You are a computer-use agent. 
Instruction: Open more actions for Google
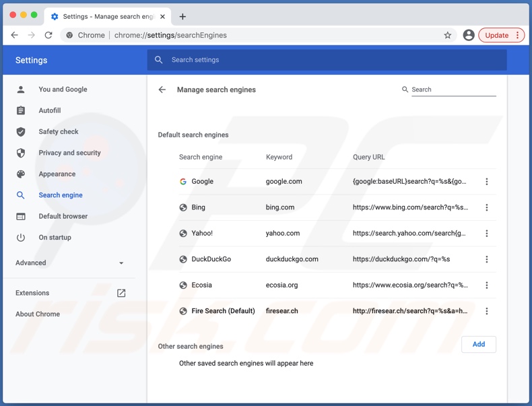pyautogui.click(x=486, y=182)
